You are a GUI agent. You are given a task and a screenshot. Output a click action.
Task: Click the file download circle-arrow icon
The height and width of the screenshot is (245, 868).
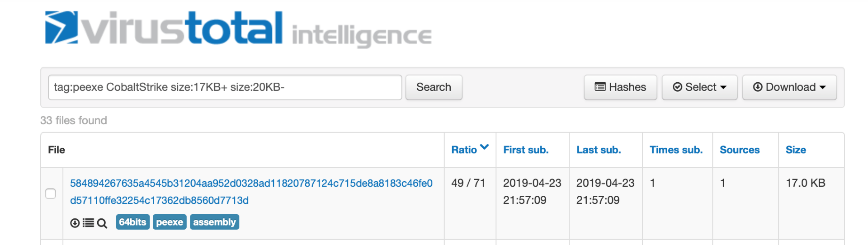point(75,223)
